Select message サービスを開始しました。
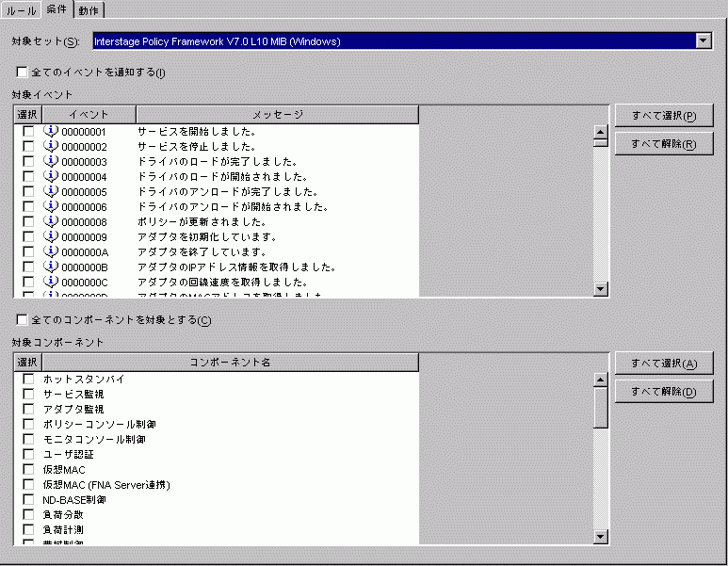Screen dimensions: 728x566 point(197,132)
